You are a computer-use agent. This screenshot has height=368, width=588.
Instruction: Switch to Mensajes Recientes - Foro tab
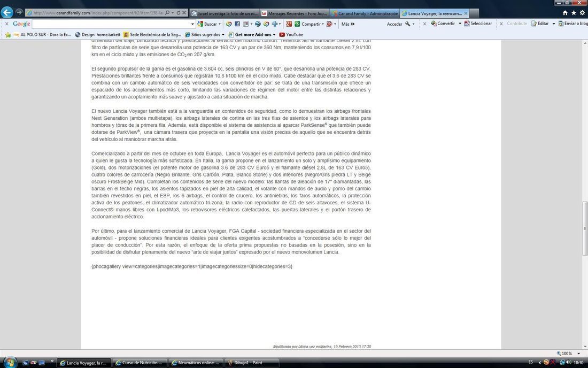coord(295,13)
